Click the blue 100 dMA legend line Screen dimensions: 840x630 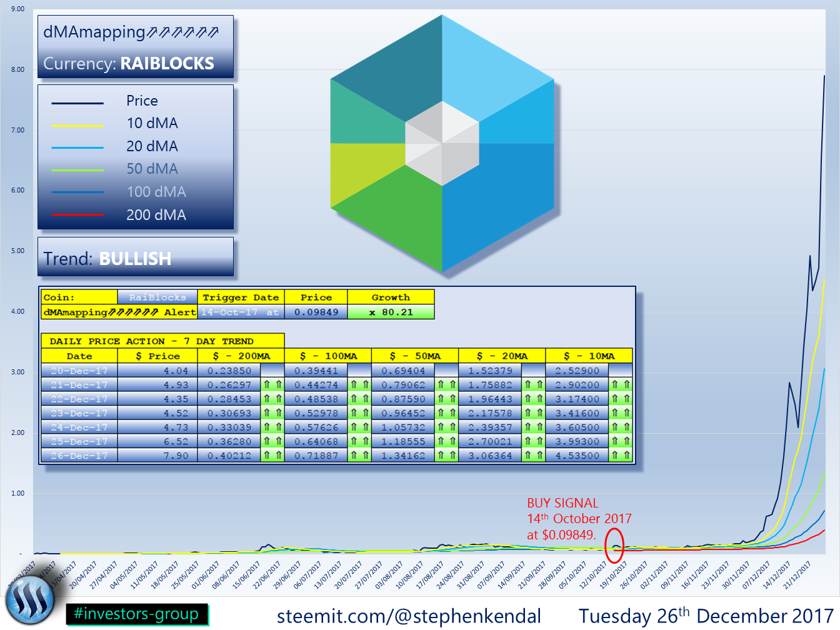[77, 192]
